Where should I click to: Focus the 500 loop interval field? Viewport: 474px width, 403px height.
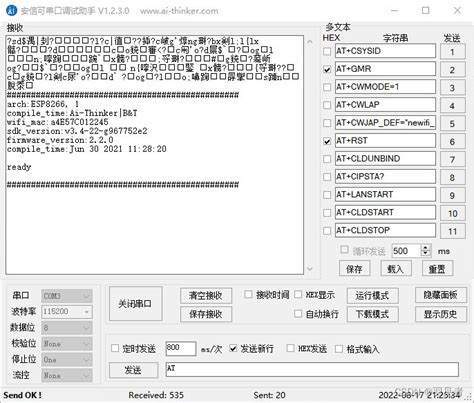coord(407,251)
